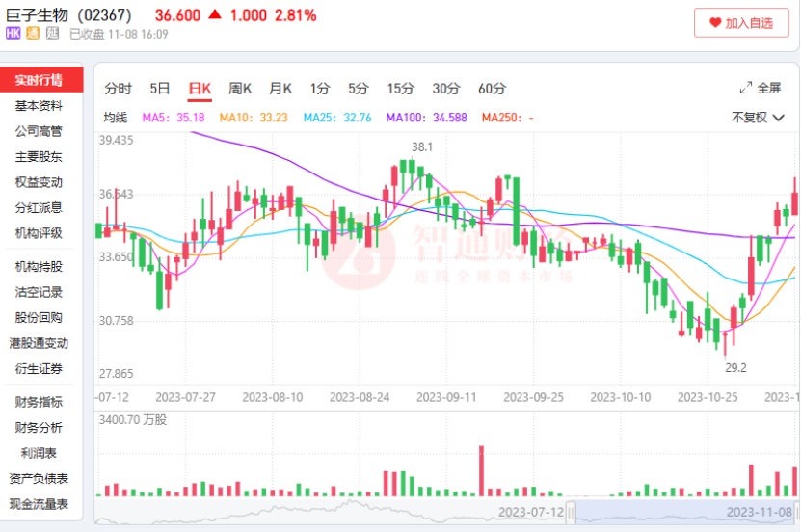Image resolution: width=801 pixels, height=532 pixels.
Task: Click the left handle of range slider
Action: 571,513
